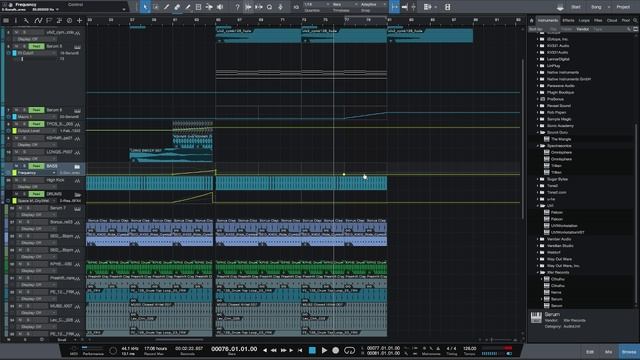This screenshot has width=640, height=360.
Task: Toggle Read automation on BASS track
Action: coord(36,166)
